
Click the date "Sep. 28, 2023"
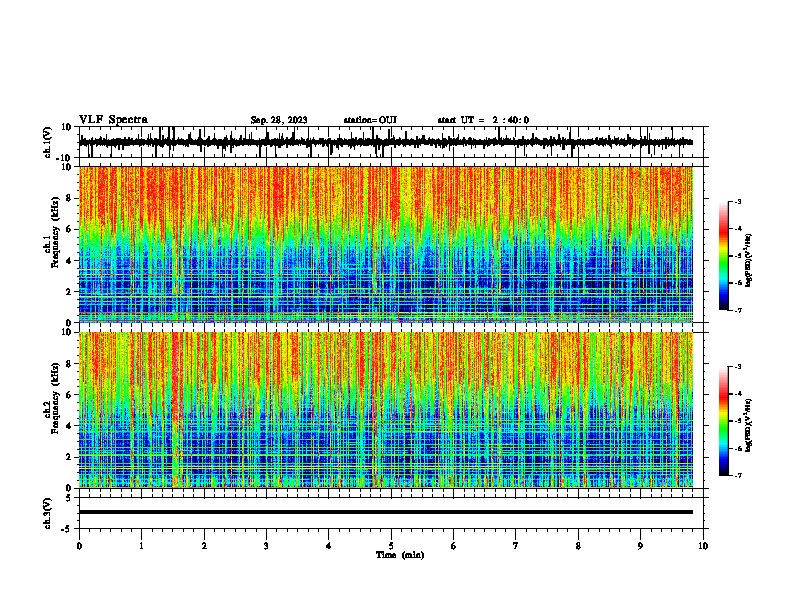click(279, 120)
